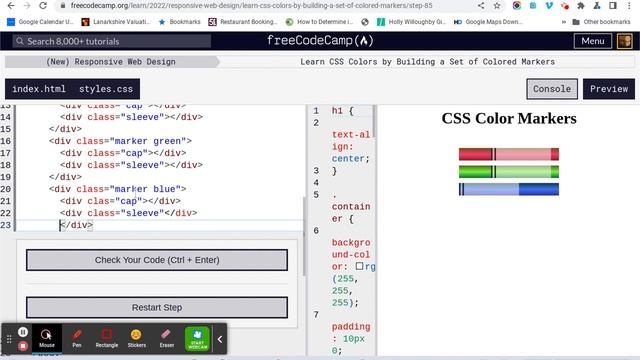
Task: Open (New) Responsive Web Design breadcrumb
Action: [111, 62]
